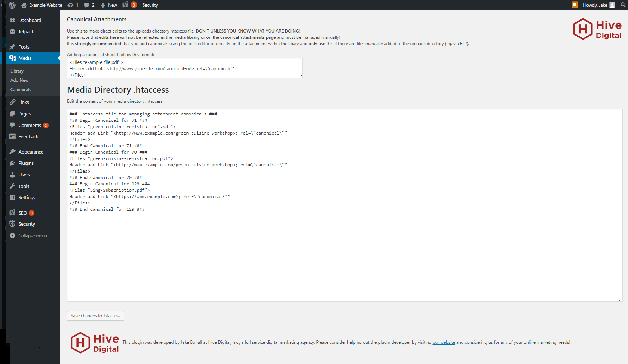Select Add New under Media

[x=19, y=80]
